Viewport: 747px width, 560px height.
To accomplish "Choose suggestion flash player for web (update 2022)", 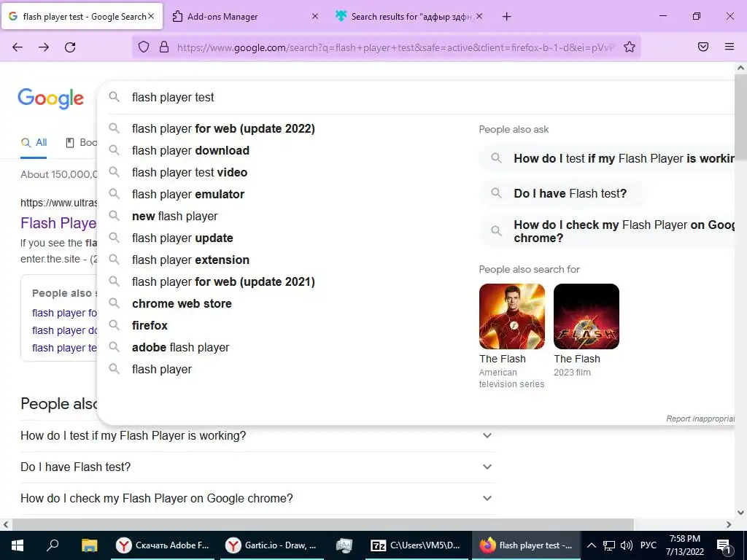I will click(x=223, y=128).
